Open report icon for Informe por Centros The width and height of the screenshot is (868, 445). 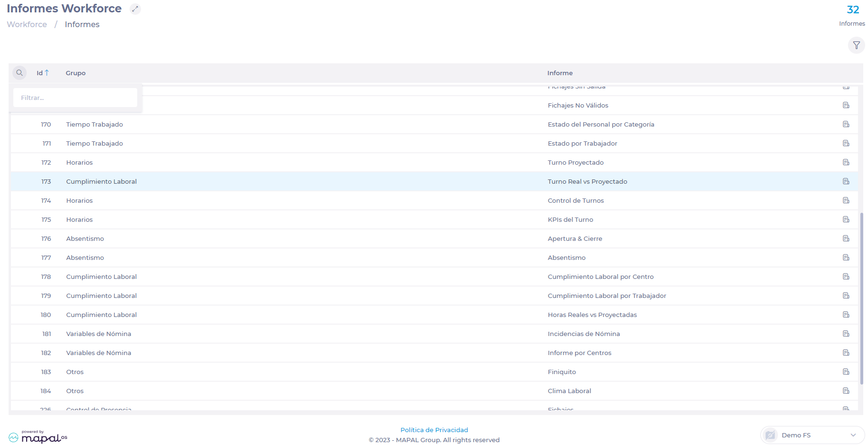coord(846,353)
